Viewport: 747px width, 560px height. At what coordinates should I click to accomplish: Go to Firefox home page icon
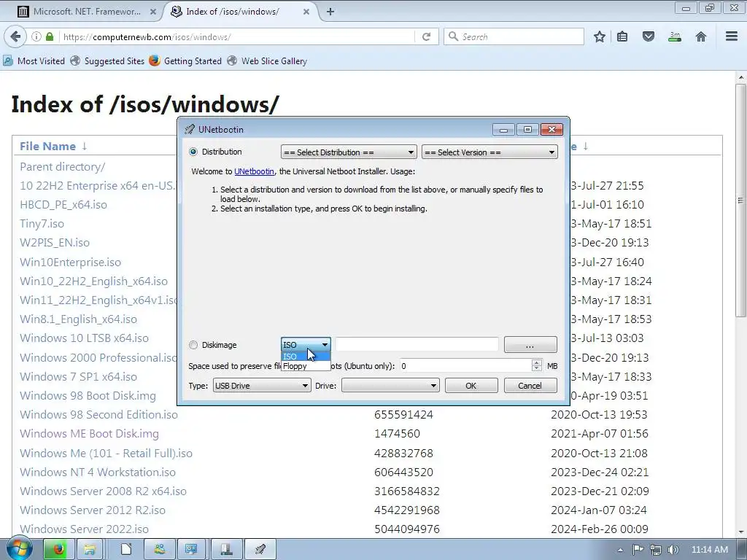701,36
